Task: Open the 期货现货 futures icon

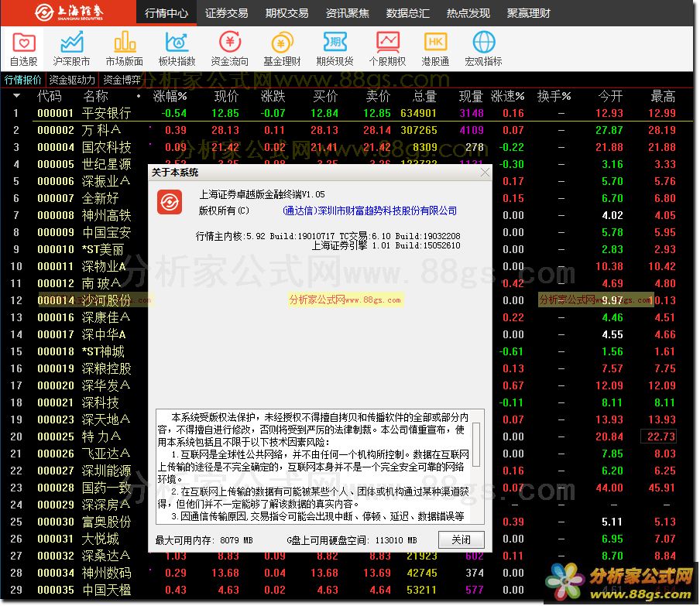Action: [x=335, y=49]
